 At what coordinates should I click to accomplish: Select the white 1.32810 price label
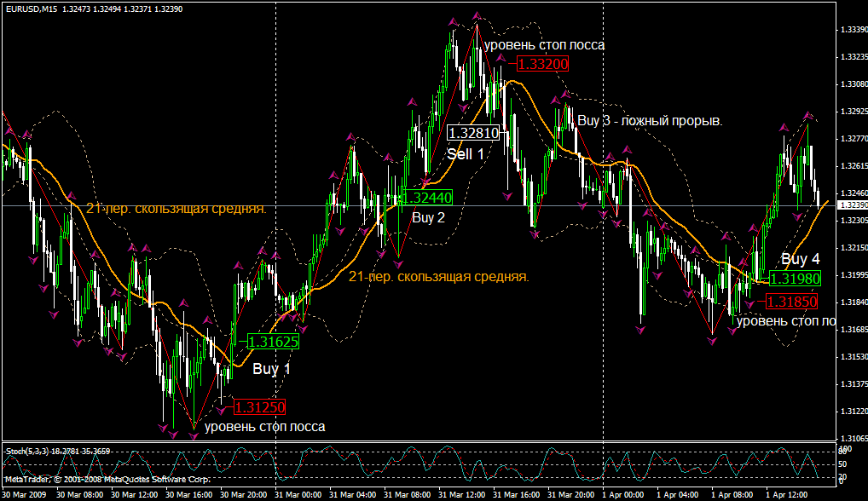pyautogui.click(x=473, y=133)
